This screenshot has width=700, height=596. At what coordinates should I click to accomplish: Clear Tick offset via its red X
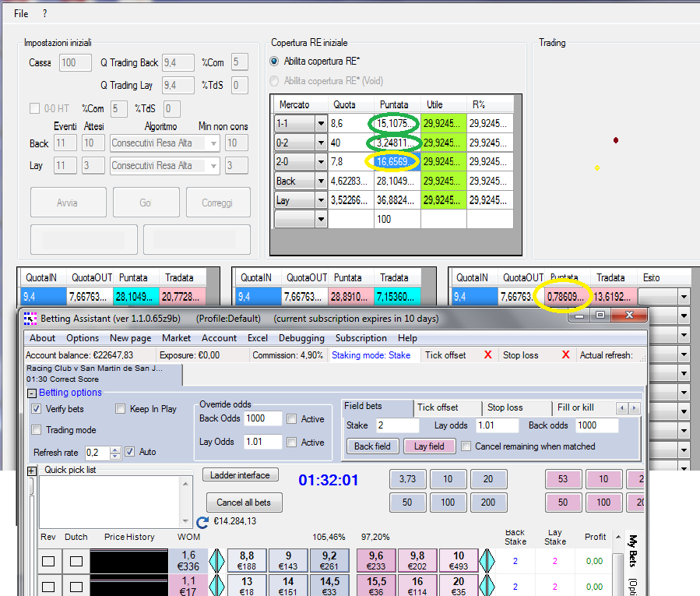coord(488,354)
